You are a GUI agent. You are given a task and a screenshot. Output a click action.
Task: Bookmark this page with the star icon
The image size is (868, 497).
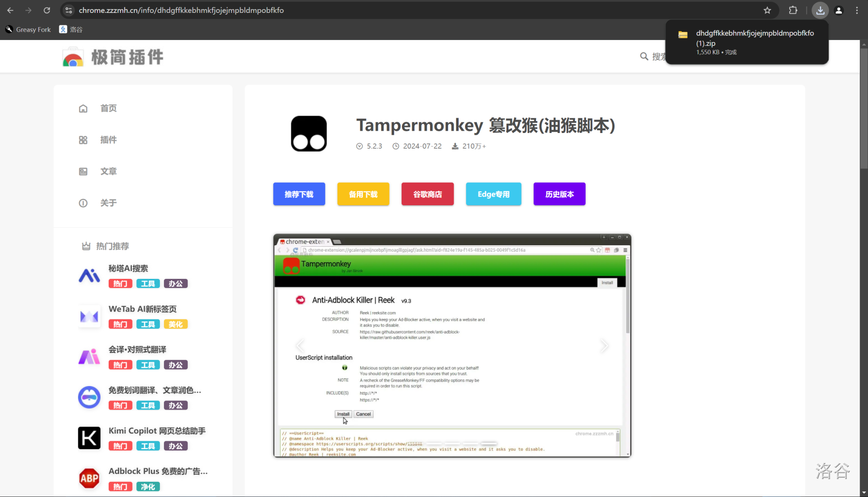point(767,10)
